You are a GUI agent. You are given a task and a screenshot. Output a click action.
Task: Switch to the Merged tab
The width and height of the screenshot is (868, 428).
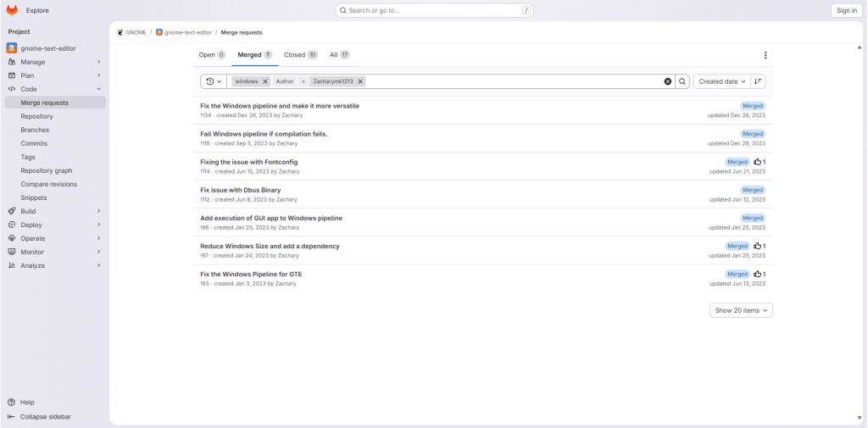(254, 55)
